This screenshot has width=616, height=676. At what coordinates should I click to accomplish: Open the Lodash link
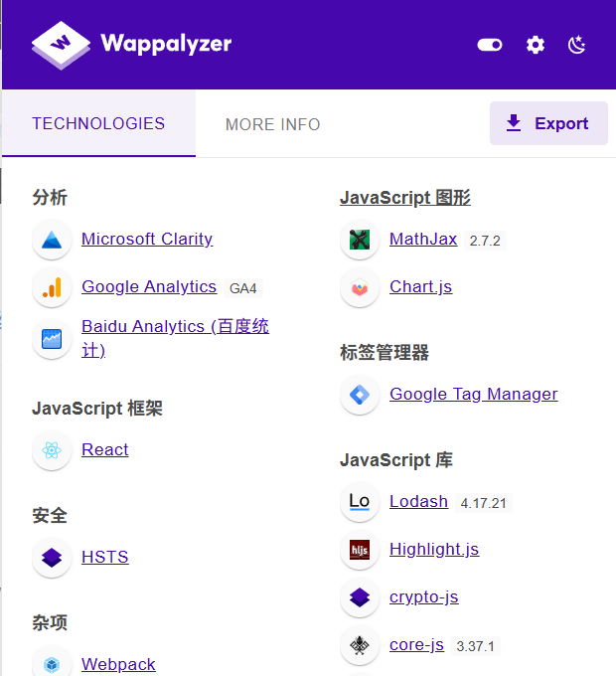(x=418, y=501)
